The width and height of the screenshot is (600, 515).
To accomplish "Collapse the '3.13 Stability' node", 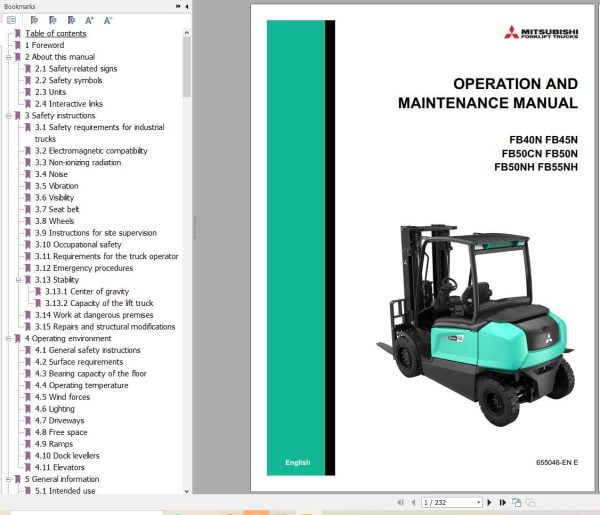I will tap(18, 280).
